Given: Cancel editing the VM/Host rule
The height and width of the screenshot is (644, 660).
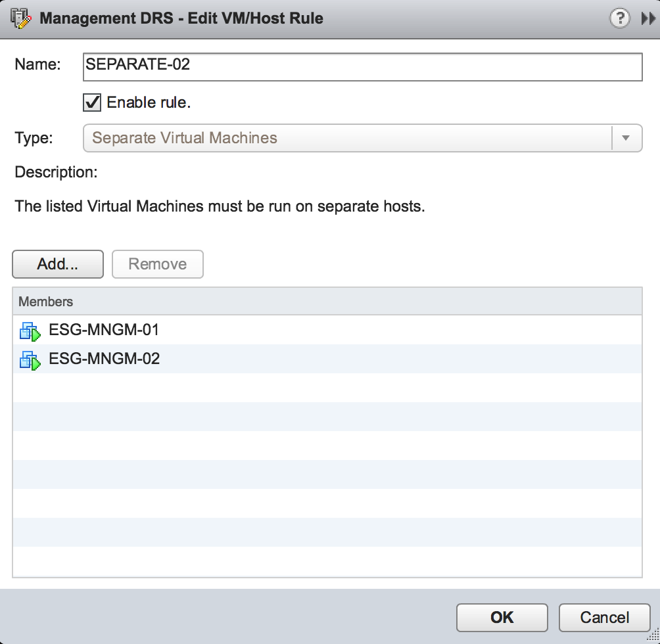Looking at the screenshot, I should tap(604, 617).
